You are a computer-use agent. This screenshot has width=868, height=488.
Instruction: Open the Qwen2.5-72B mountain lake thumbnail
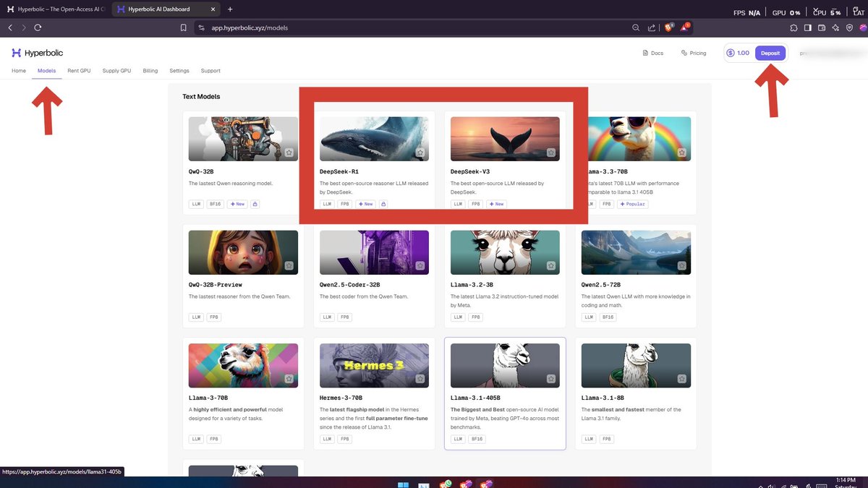coord(636,252)
